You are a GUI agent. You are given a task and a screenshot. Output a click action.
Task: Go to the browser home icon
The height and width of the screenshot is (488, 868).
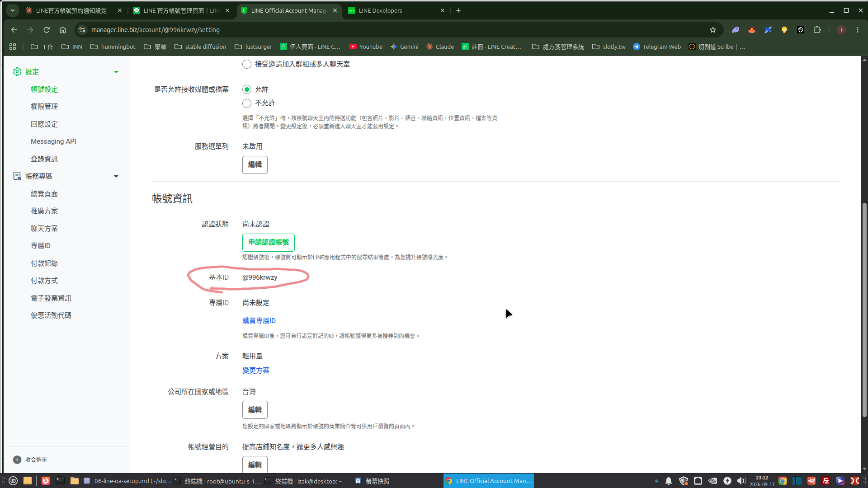coord(63,30)
